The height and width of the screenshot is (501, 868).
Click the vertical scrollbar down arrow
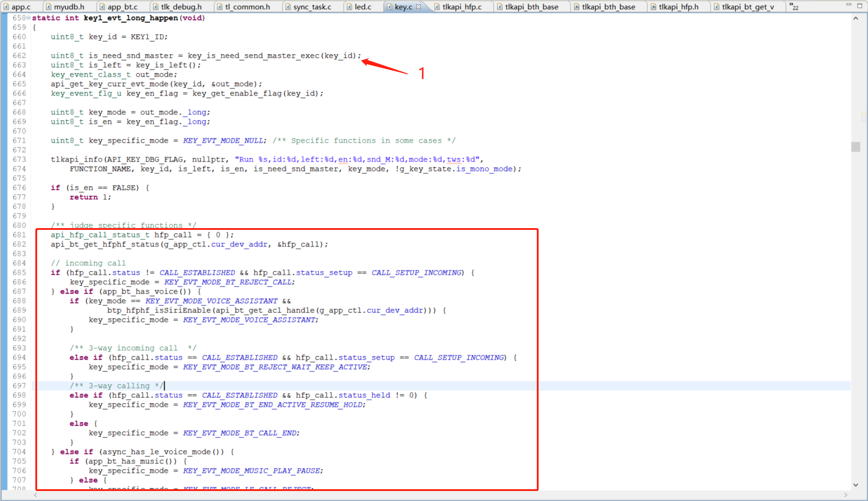click(x=856, y=484)
